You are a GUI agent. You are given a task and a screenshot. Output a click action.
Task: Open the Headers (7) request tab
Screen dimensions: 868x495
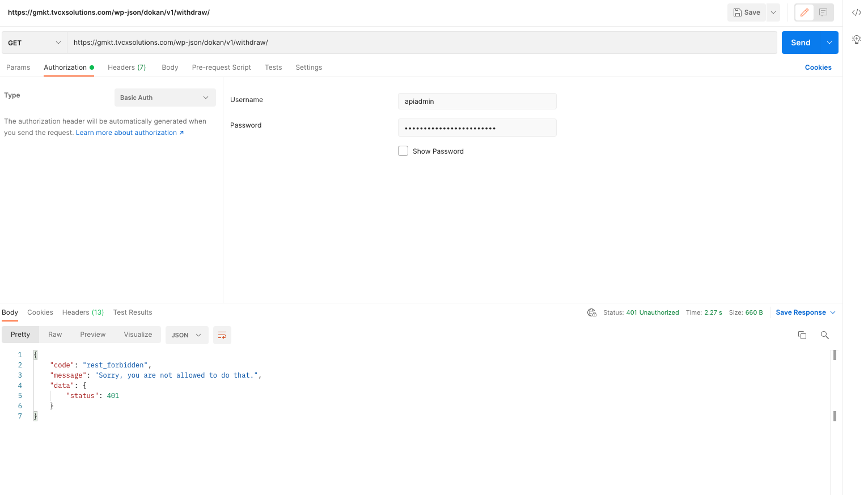pyautogui.click(x=127, y=67)
